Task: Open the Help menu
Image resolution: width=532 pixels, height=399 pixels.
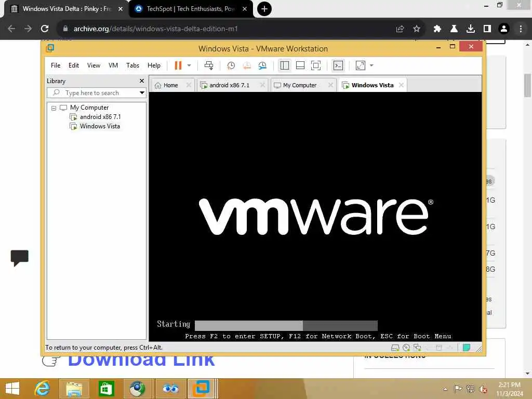Action: pyautogui.click(x=154, y=65)
